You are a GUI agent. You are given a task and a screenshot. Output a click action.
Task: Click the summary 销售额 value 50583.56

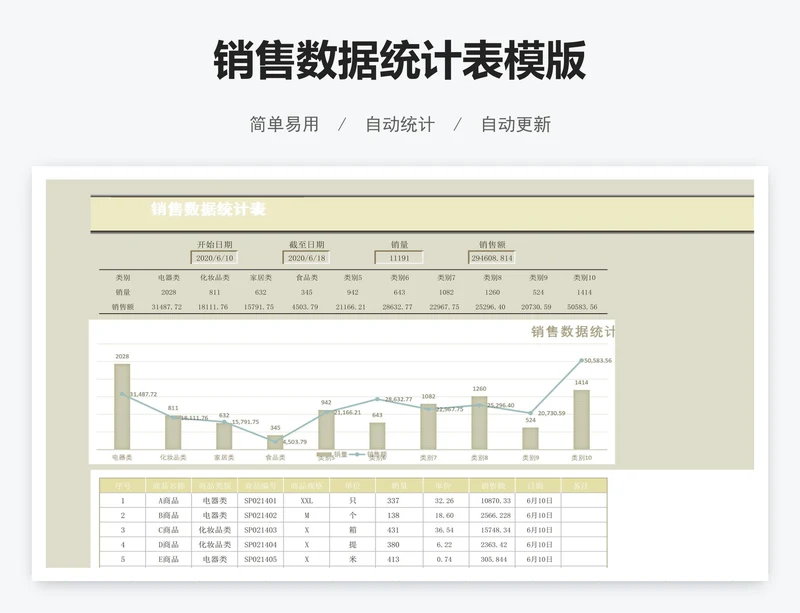click(x=582, y=307)
